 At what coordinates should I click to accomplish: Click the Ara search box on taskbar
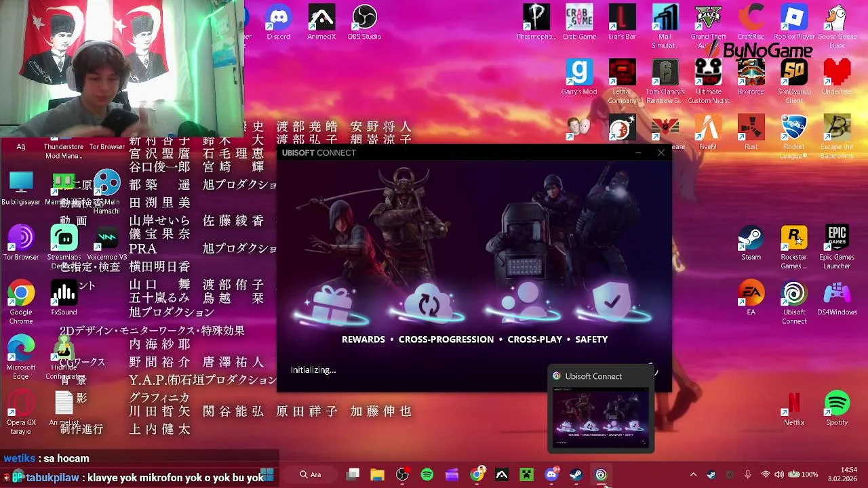(x=312, y=474)
